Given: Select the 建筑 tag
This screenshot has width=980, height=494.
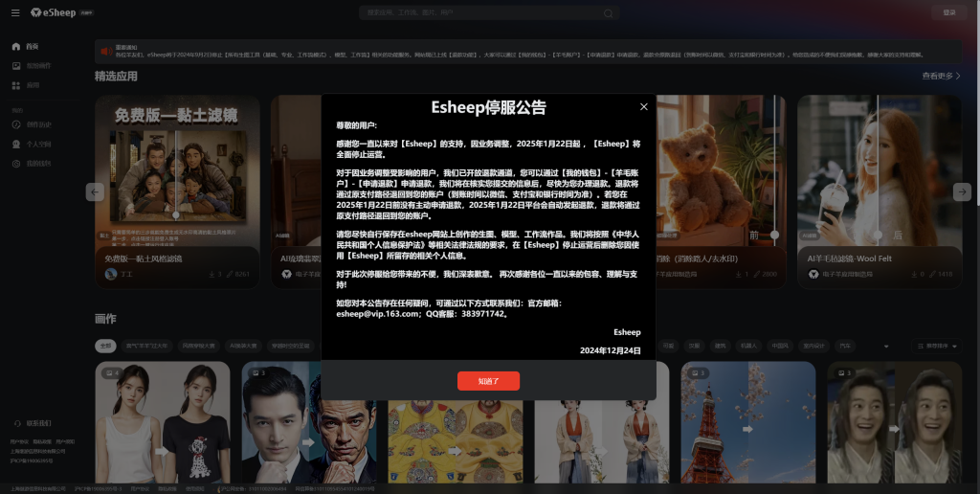Looking at the screenshot, I should coord(720,346).
